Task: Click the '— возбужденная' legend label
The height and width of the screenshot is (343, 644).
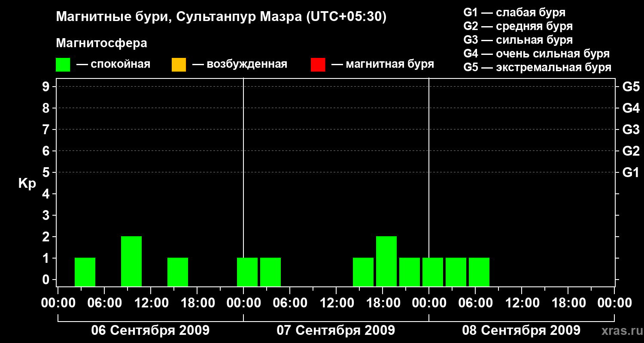Action: 240,65
